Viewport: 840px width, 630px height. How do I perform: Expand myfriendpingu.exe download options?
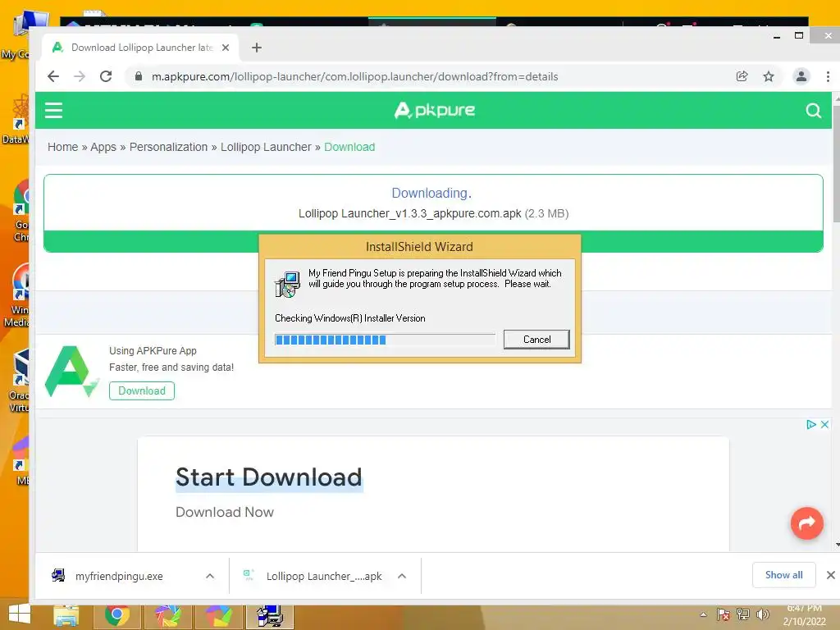click(210, 576)
